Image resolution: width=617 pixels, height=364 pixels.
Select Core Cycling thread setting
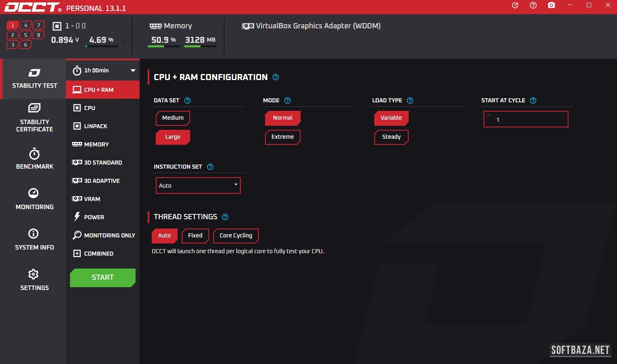(x=235, y=236)
